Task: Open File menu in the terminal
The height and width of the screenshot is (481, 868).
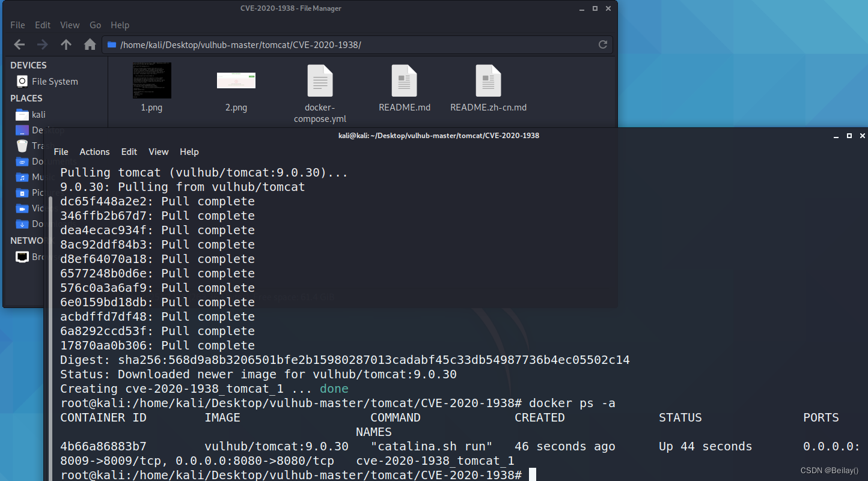Action: [x=61, y=152]
